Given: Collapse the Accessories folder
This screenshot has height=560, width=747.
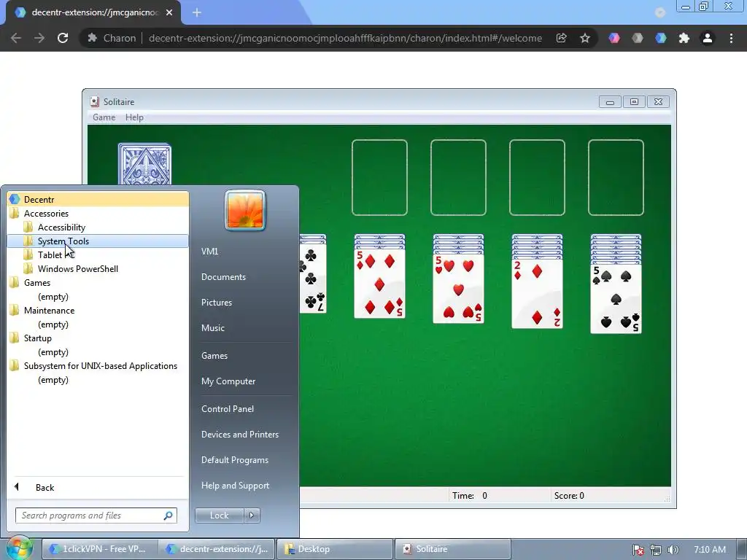Looking at the screenshot, I should point(98,214).
